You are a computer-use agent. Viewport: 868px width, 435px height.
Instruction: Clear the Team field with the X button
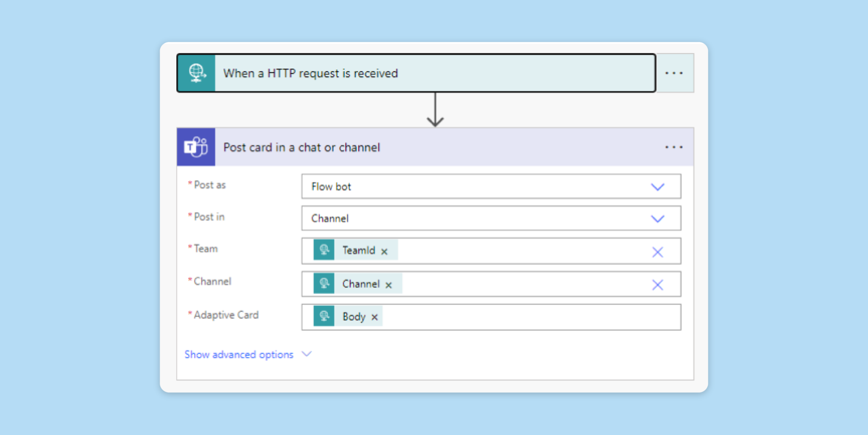[657, 252]
